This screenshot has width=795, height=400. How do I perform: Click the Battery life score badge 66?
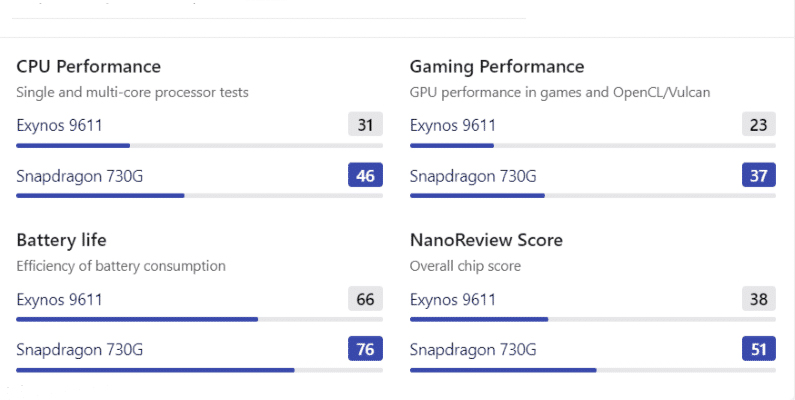(365, 299)
